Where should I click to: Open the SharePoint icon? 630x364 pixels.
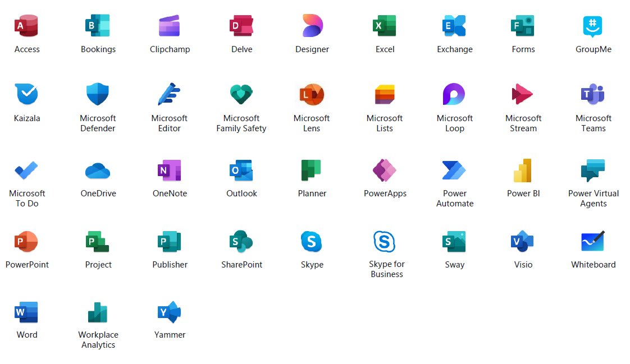(241, 242)
